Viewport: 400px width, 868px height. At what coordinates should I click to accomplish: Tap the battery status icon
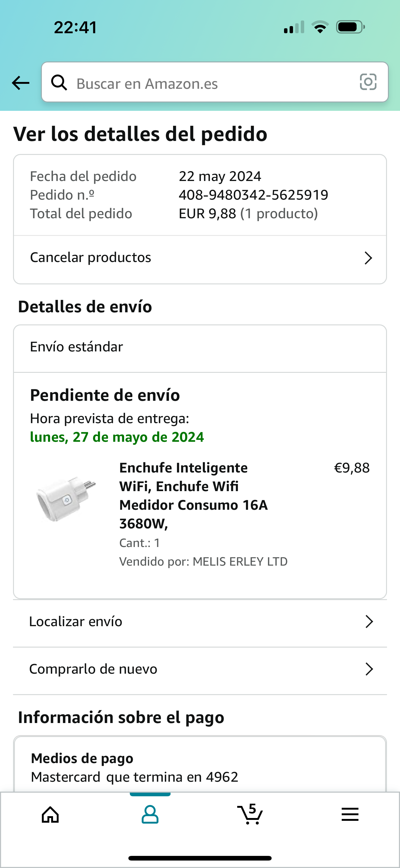tap(350, 27)
